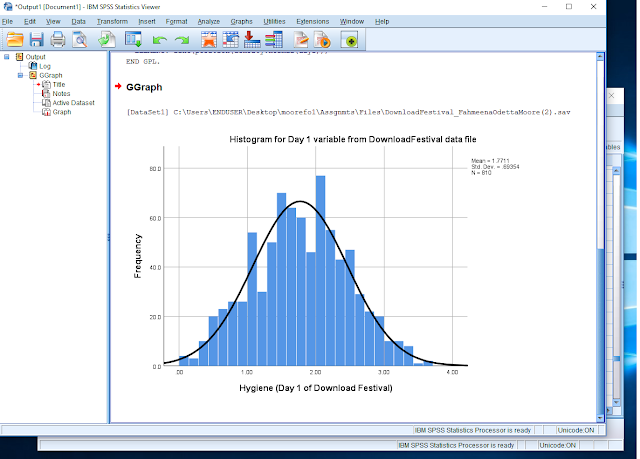Click the background window scrollbar up arrow
Image resolution: width=640 pixels, height=459 pixels.
[x=616, y=171]
